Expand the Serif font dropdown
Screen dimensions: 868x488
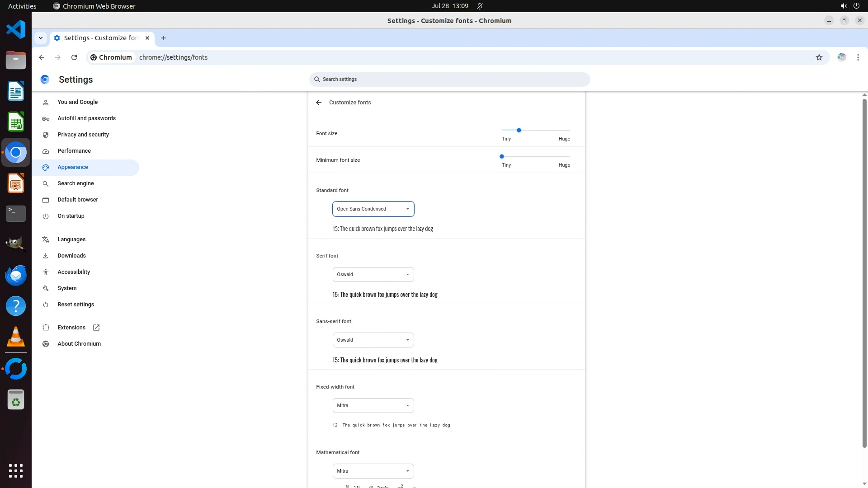373,275
